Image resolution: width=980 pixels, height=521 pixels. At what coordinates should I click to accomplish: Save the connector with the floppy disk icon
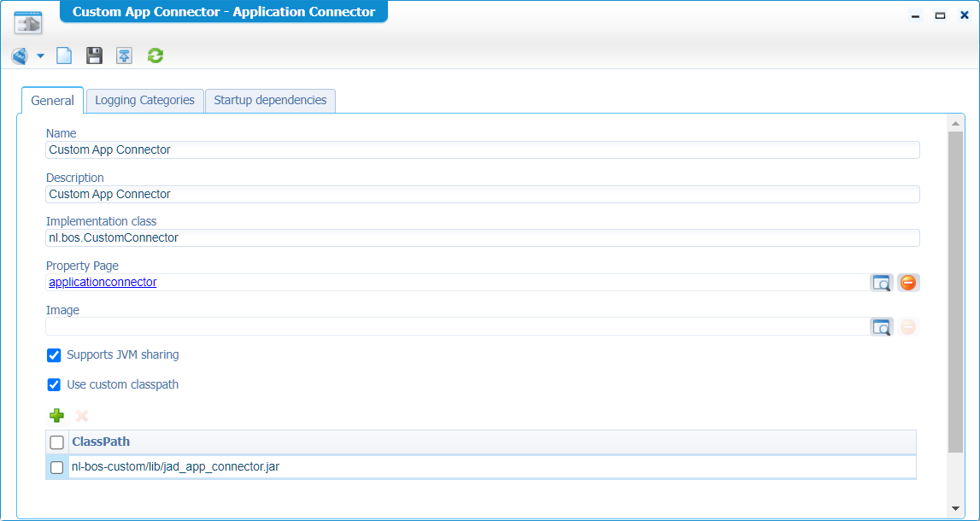(94, 56)
